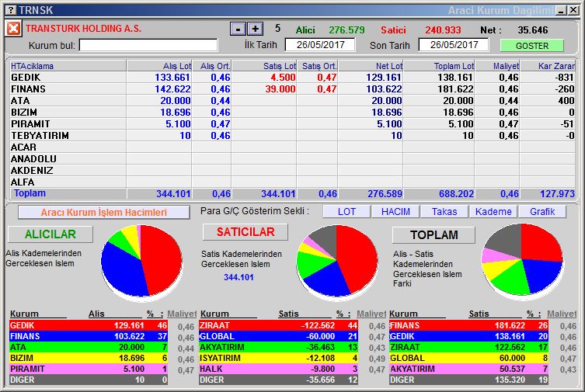Click the Toplam pie chart
Image resolution: width=585 pixels, height=392 pixels.
522,260
